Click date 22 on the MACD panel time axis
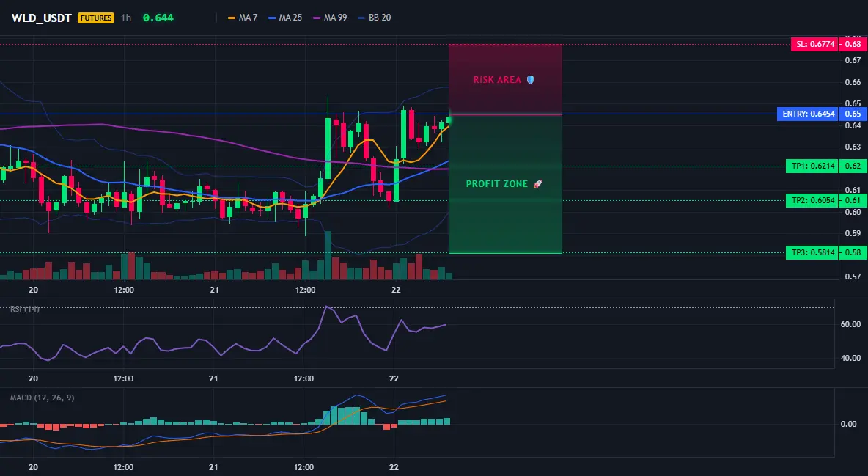This screenshot has width=868, height=476. pos(394,467)
